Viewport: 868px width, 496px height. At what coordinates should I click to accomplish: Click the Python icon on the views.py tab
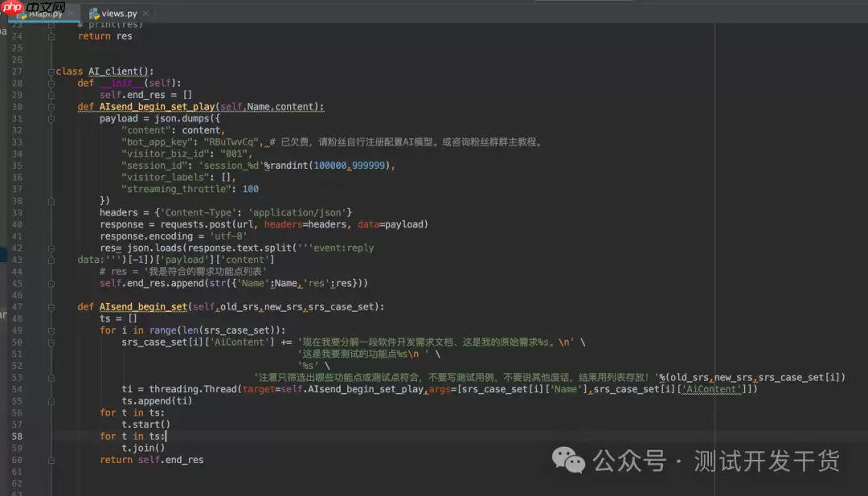(92, 13)
